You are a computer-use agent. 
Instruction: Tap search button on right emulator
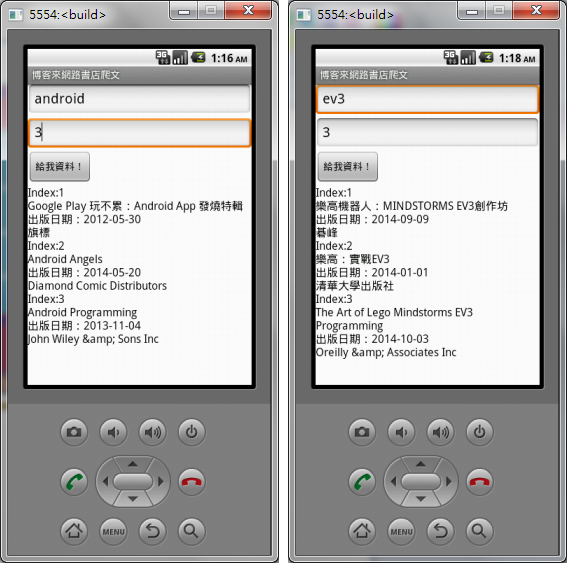click(479, 531)
